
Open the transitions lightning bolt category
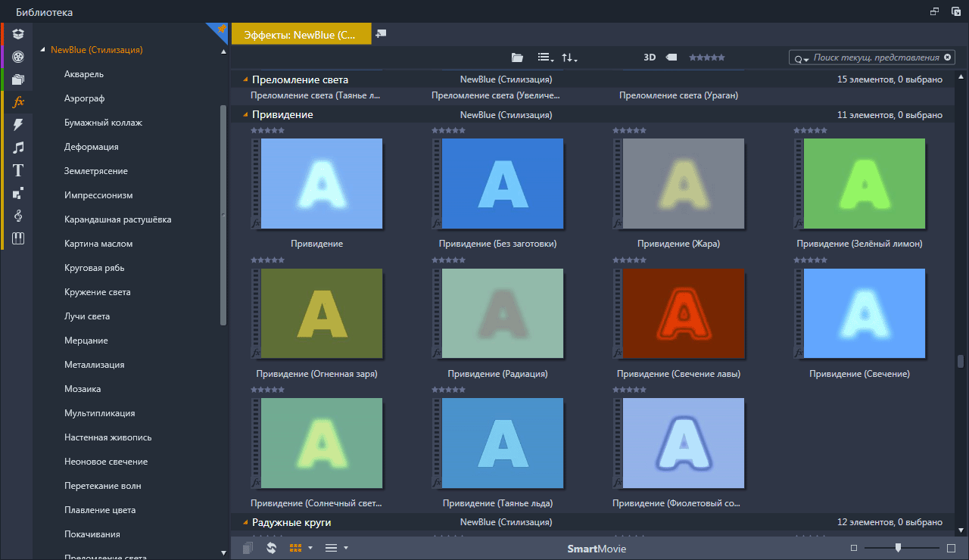tap(18, 124)
